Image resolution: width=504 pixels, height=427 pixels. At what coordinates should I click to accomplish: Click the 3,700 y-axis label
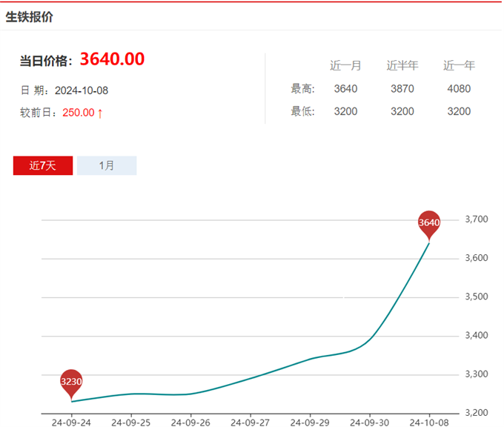475,219
